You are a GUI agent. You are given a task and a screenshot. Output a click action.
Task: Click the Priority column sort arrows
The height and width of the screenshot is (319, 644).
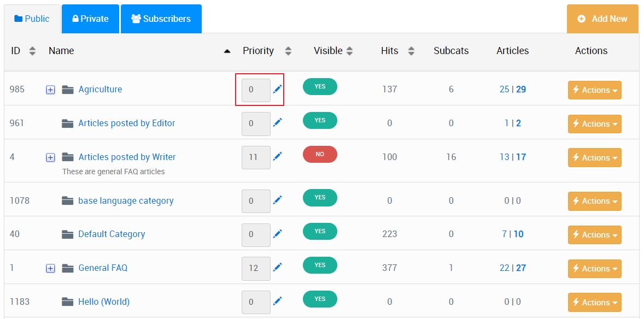(x=288, y=50)
